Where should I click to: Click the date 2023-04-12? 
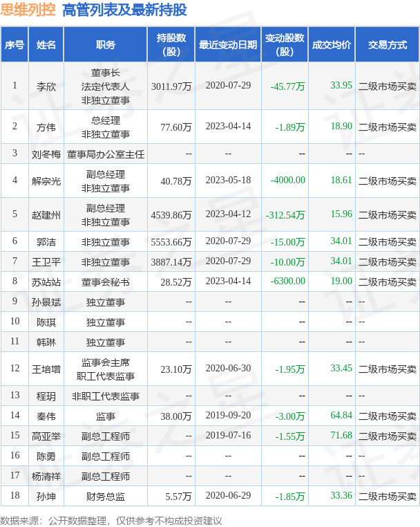pos(228,214)
